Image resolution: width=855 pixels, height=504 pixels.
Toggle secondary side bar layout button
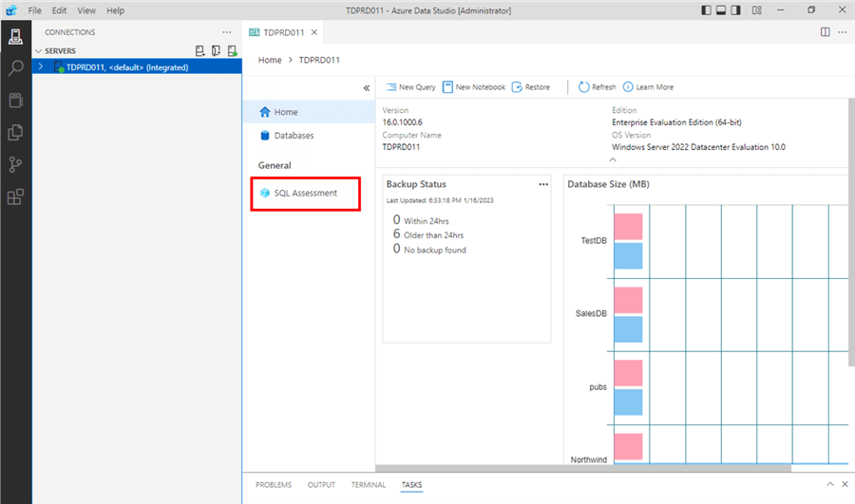tap(735, 10)
